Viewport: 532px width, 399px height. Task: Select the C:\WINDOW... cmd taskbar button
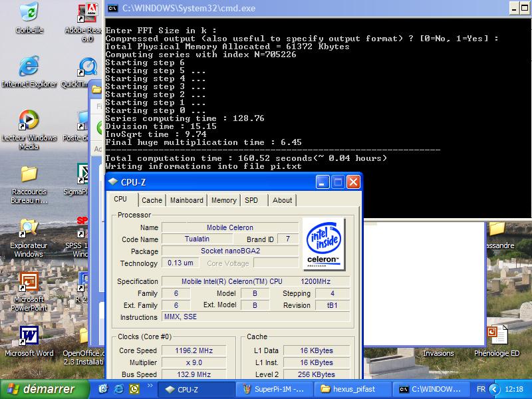click(x=431, y=390)
